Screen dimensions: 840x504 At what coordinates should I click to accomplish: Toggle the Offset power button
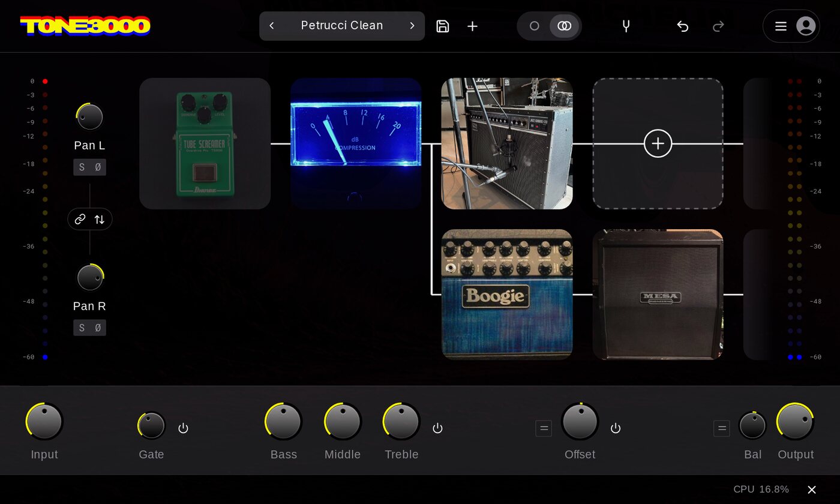[x=616, y=428]
